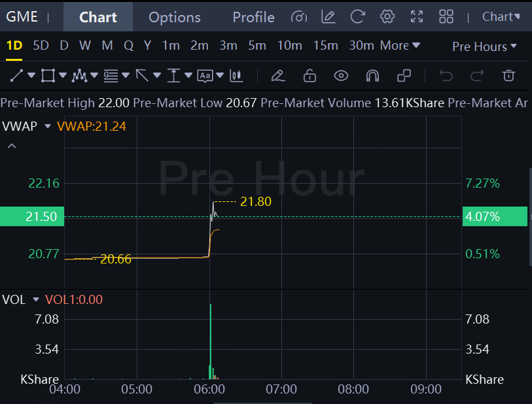Toggle the magnet snap mode

point(372,76)
